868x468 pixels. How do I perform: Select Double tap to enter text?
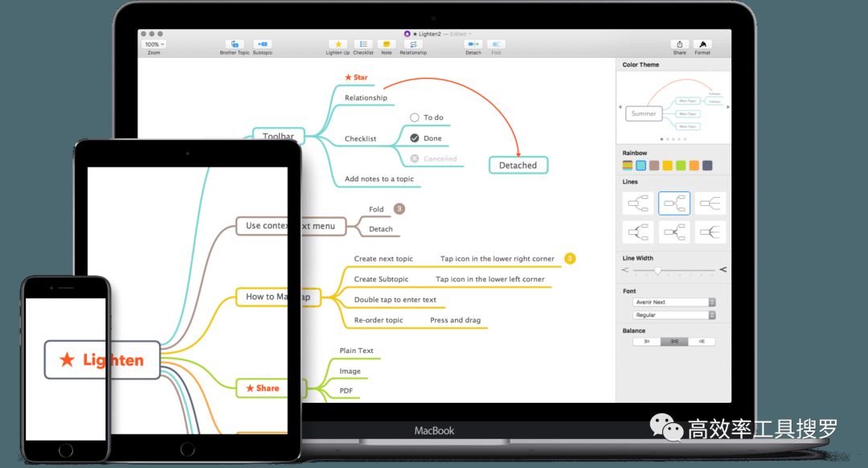(x=395, y=300)
